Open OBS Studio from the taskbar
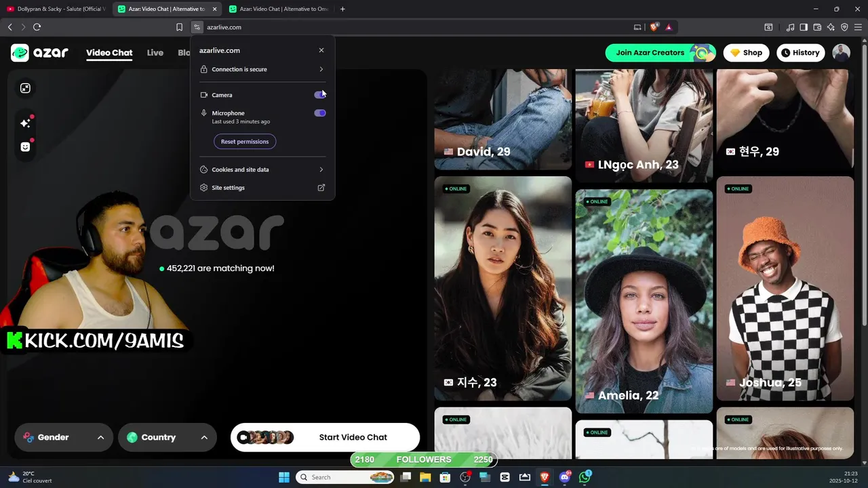Image resolution: width=868 pixels, height=488 pixels. tap(465, 477)
